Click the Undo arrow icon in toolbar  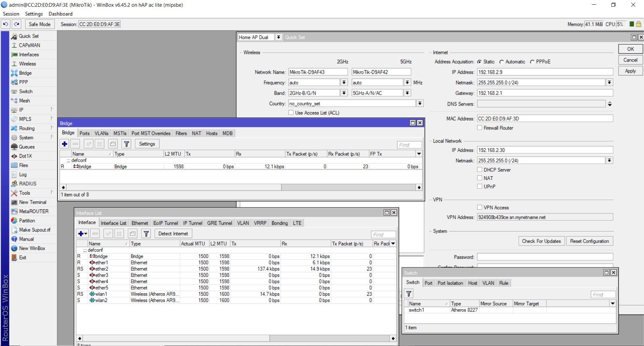click(x=6, y=24)
